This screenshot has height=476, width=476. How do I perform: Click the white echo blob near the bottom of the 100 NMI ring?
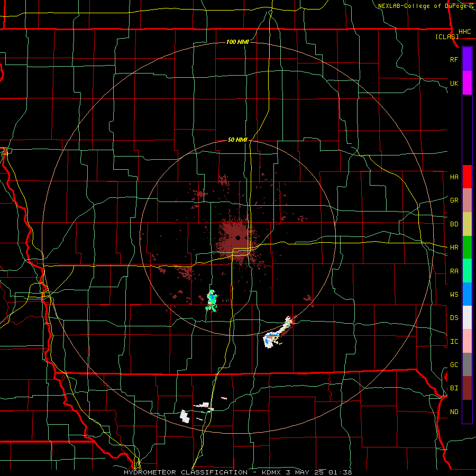click(x=185, y=417)
